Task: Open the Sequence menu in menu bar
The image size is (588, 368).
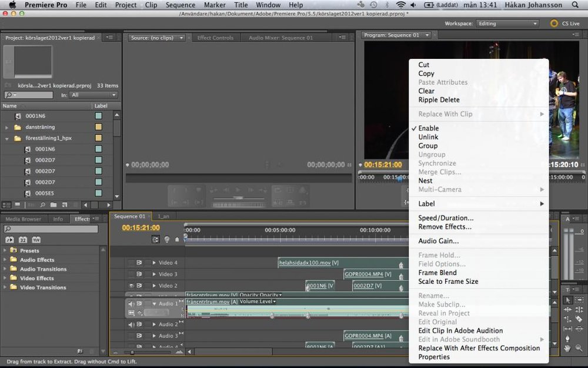Action: coord(181,5)
